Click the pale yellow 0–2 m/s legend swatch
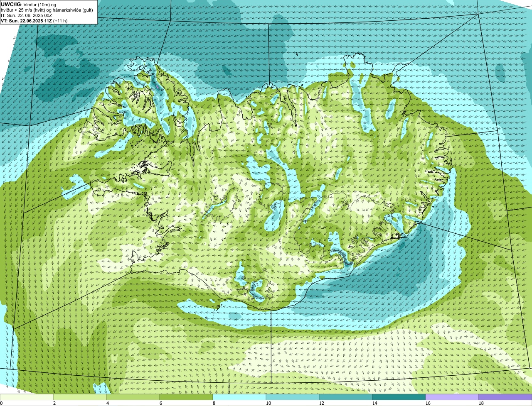Image resolution: width=532 pixels, height=406 pixels. [x=27, y=397]
